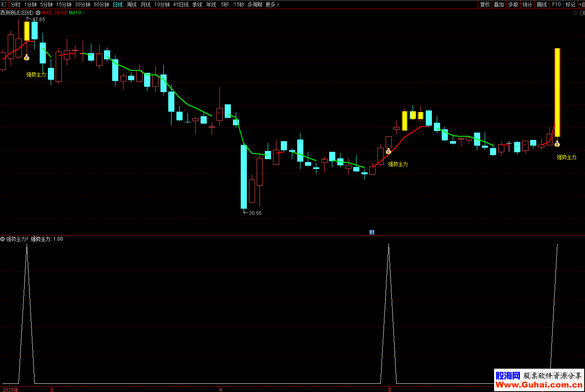Click the MA5: 39.09 label

(x=54, y=13)
